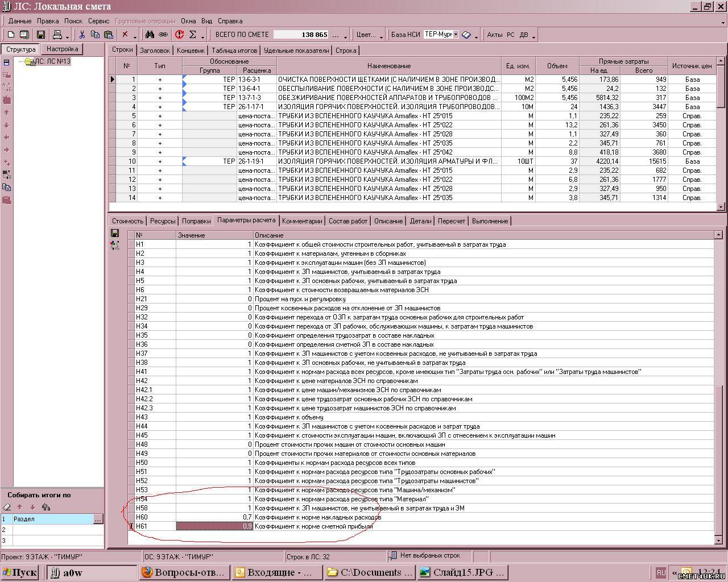This screenshot has height=582, width=728.
Task: Open the База НСИ TEP combo box
Action: pyautogui.click(x=456, y=35)
